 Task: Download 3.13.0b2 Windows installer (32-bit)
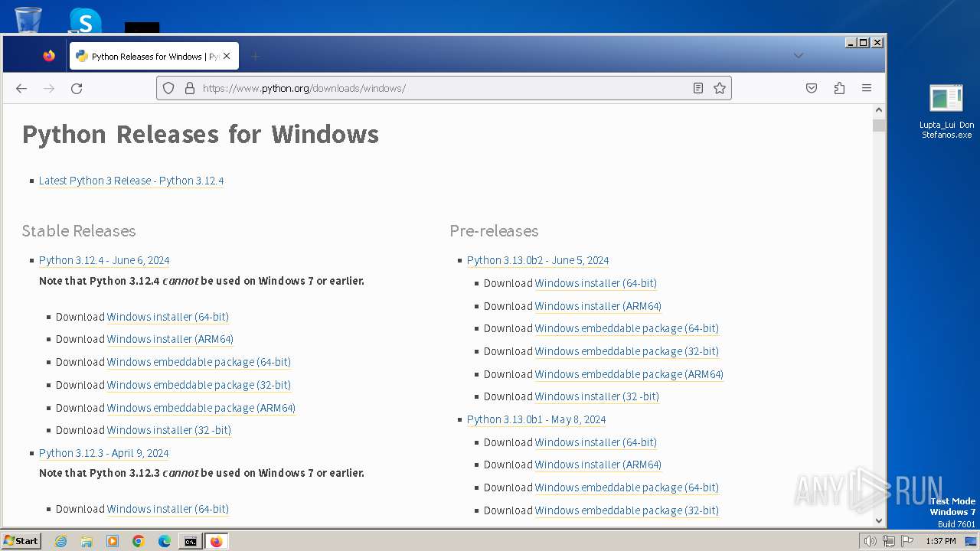(597, 396)
